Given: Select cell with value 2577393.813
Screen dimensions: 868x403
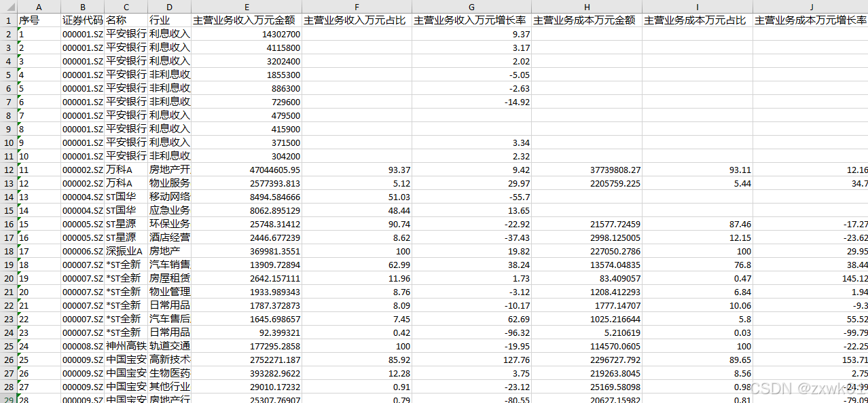Looking at the screenshot, I should click(247, 183).
